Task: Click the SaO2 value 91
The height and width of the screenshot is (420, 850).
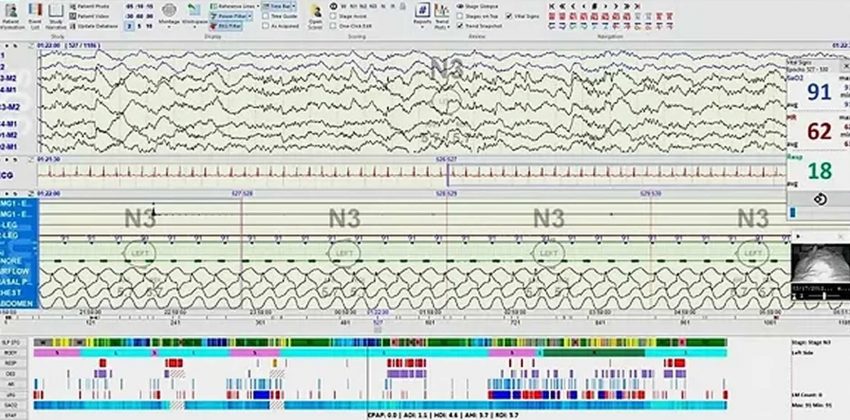Action: tap(819, 91)
